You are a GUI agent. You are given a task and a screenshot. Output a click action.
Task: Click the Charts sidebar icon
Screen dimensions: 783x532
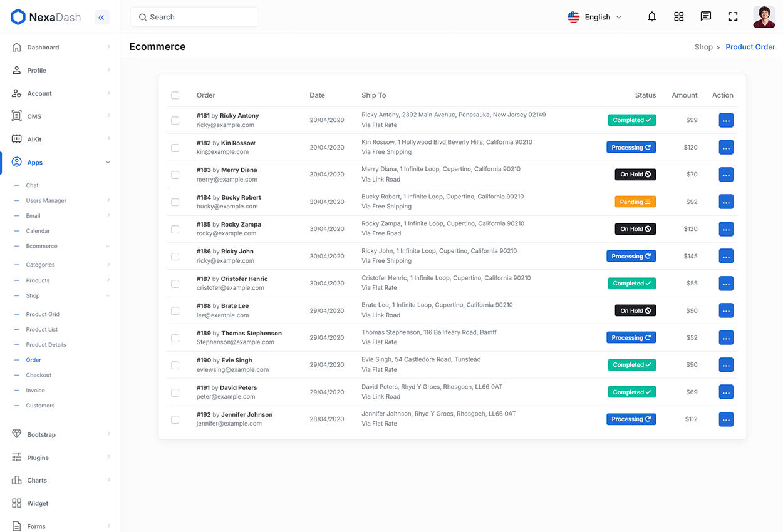click(x=17, y=480)
